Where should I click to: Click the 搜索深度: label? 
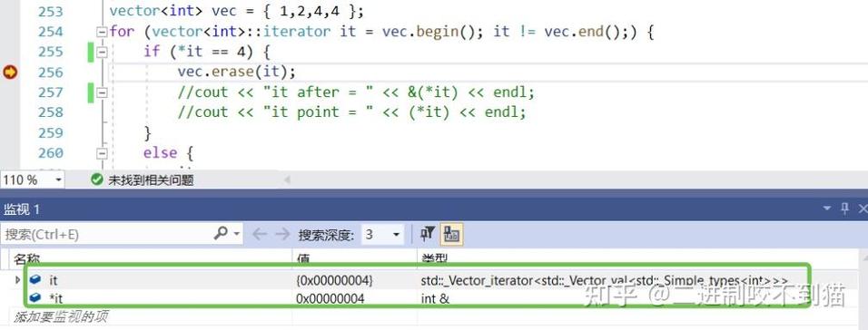(326, 235)
